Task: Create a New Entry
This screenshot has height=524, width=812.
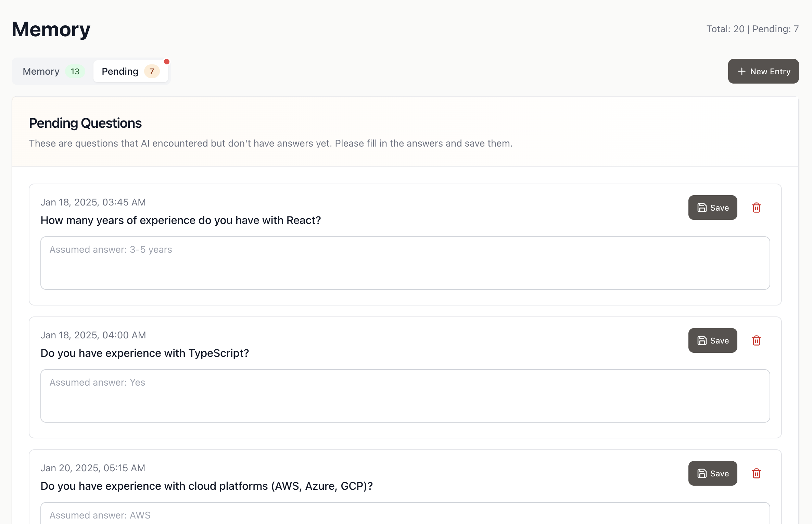Action: point(763,71)
